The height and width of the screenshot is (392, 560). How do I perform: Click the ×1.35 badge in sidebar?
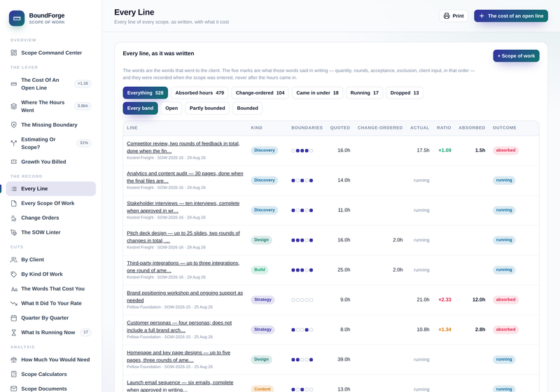(83, 83)
